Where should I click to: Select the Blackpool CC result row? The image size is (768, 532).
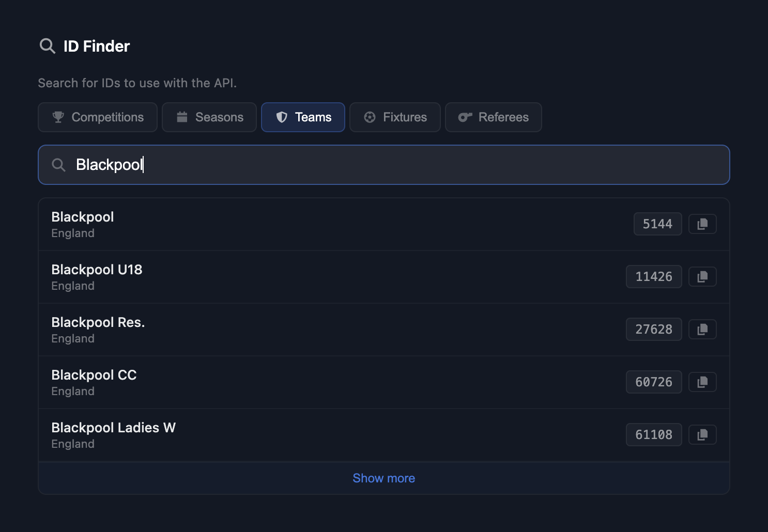pos(310,382)
